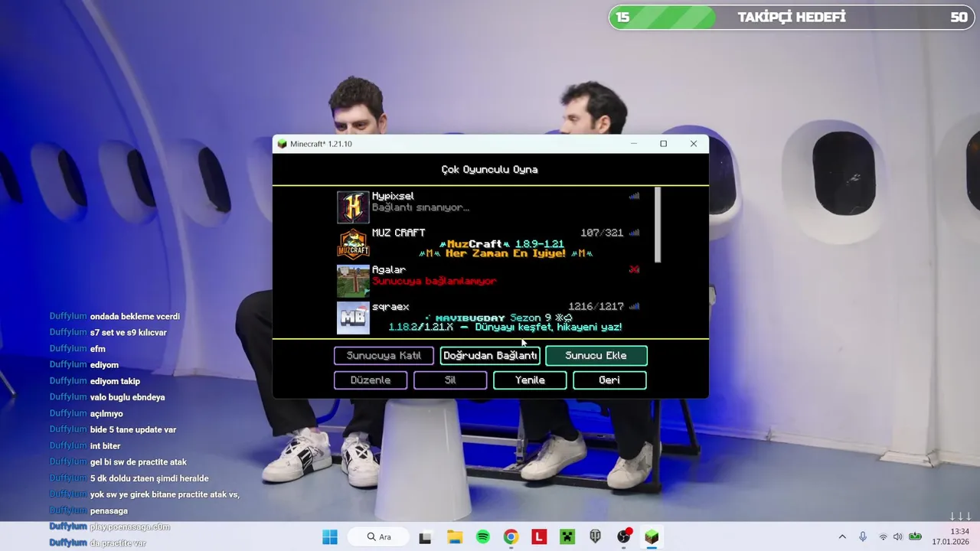Click the Her Zaman En İyiye text
This screenshot has width=980, height=551.
click(506, 253)
